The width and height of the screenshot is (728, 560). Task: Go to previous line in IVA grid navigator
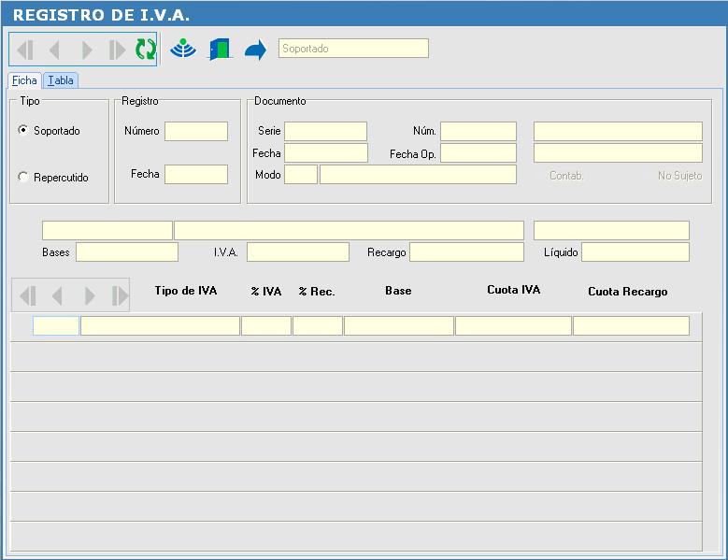click(57, 295)
